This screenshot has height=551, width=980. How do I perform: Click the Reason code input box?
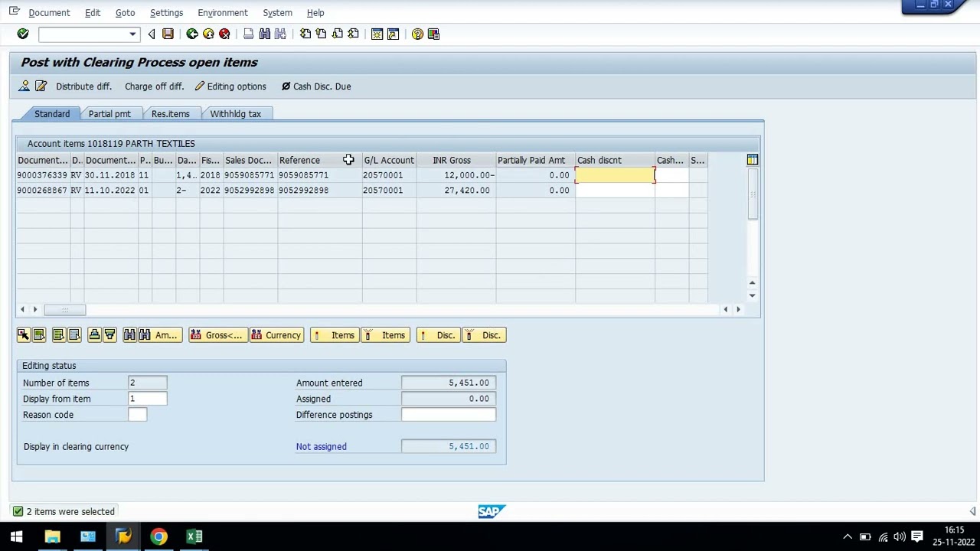point(137,415)
